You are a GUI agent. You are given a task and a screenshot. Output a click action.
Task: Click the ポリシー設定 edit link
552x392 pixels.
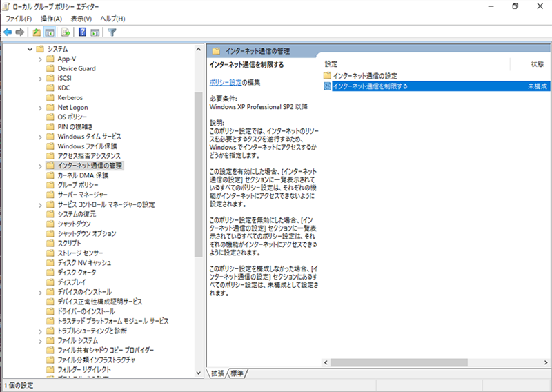pos(226,82)
